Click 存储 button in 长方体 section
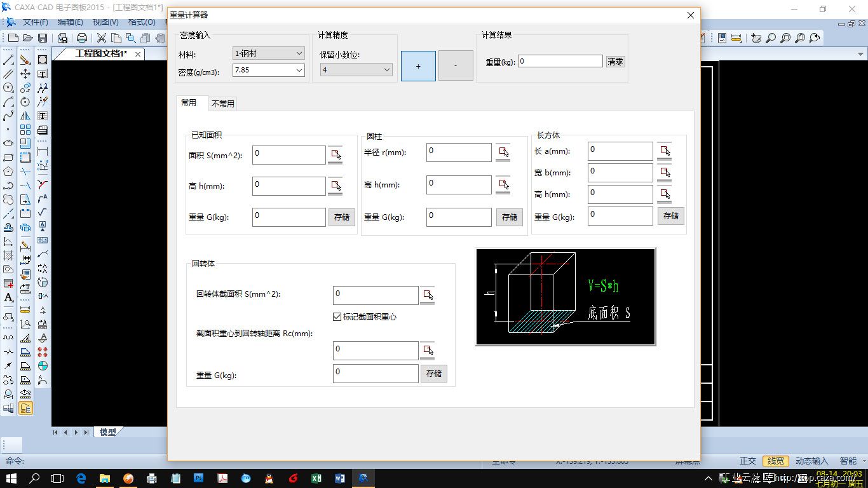This screenshot has height=488, width=868. (671, 216)
